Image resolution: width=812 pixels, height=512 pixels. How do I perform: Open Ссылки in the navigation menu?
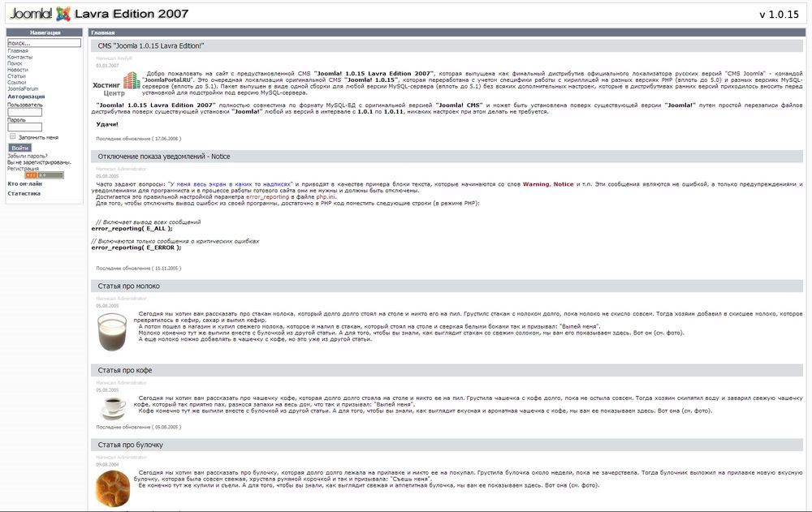[x=16, y=82]
